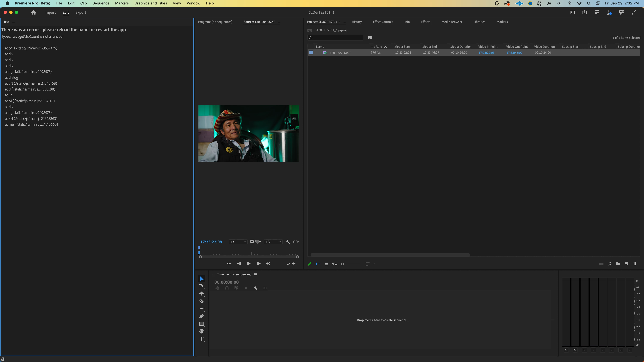Go to the Export workspace
The image size is (644, 362).
80,12
